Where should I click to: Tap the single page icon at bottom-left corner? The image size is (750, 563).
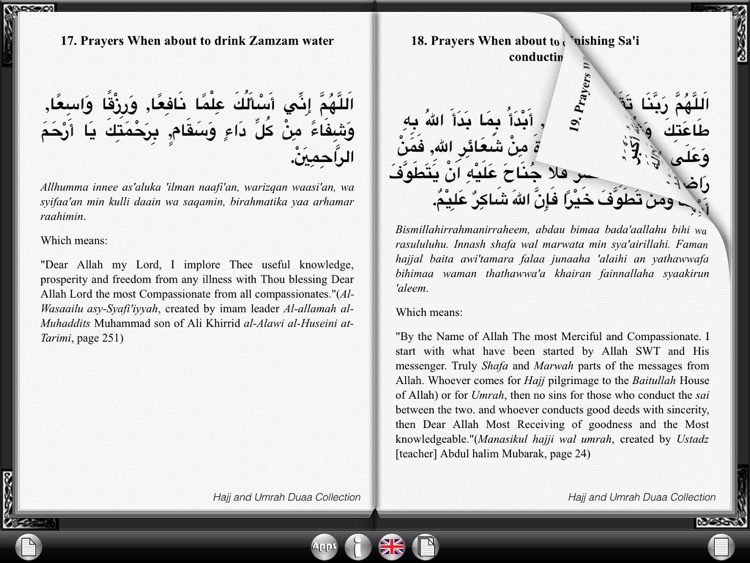pos(29,546)
